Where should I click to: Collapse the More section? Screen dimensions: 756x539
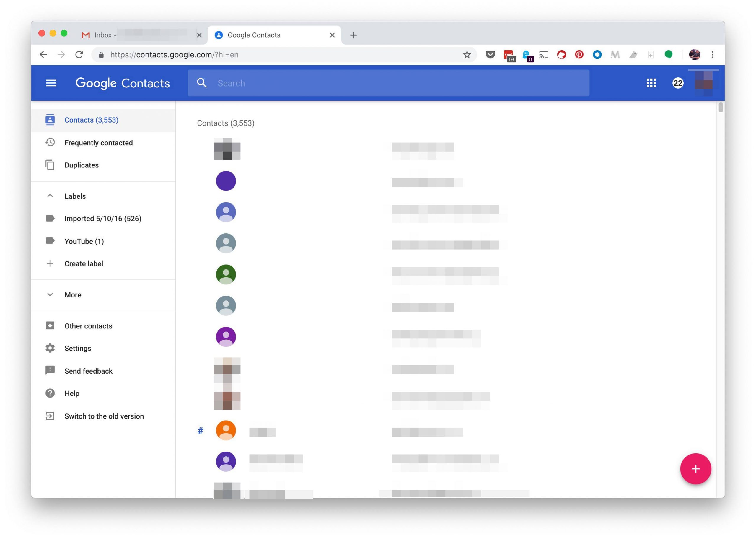coord(51,294)
